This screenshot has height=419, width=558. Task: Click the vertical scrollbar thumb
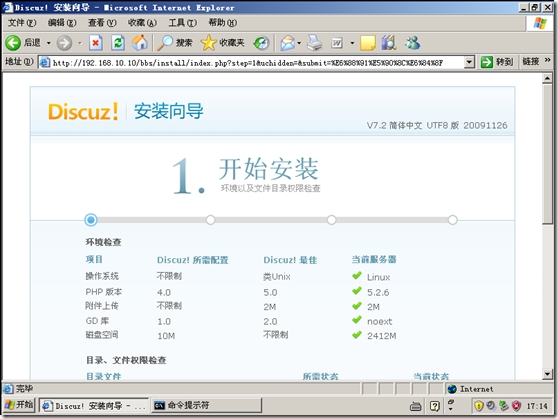[547, 154]
